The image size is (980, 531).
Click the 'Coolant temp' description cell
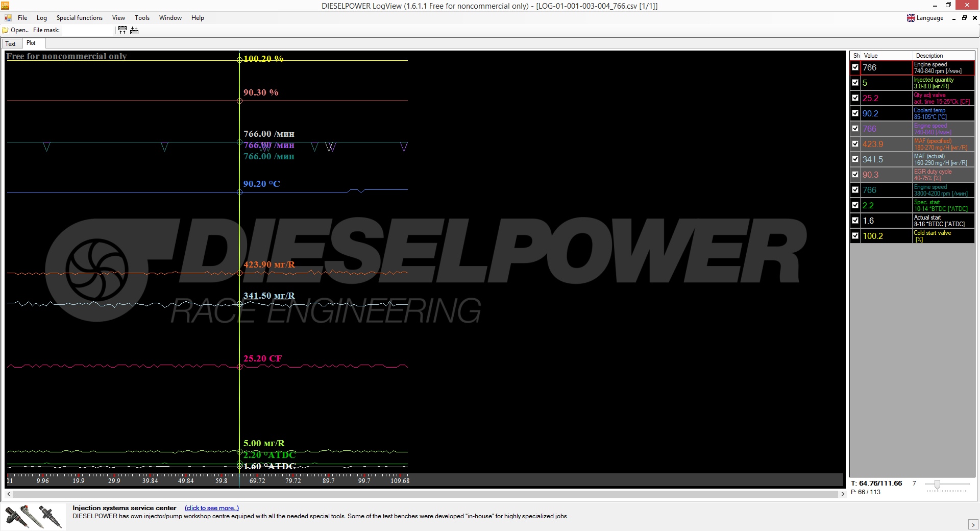point(943,113)
